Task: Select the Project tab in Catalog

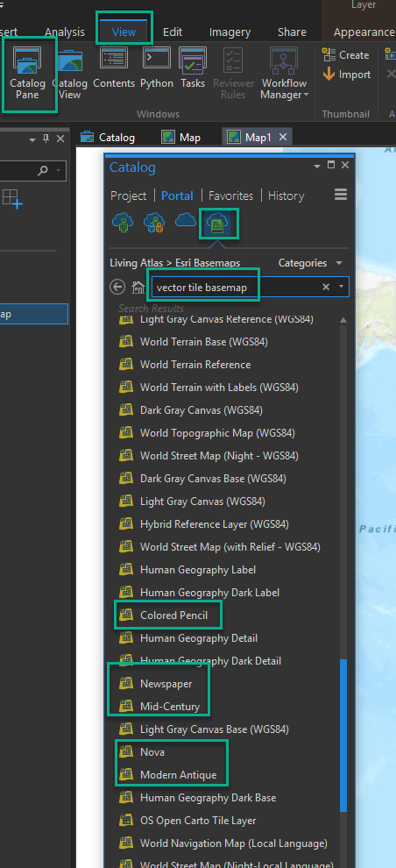Action: (128, 196)
